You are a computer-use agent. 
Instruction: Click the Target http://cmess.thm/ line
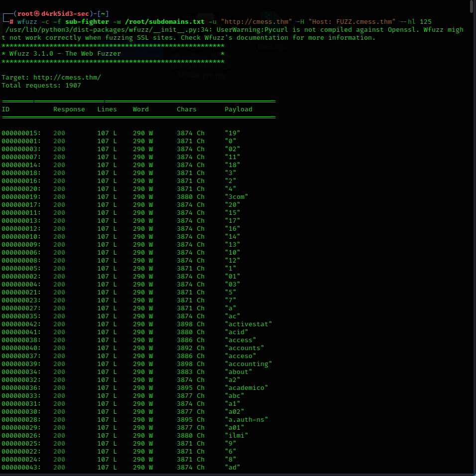(x=51, y=78)
